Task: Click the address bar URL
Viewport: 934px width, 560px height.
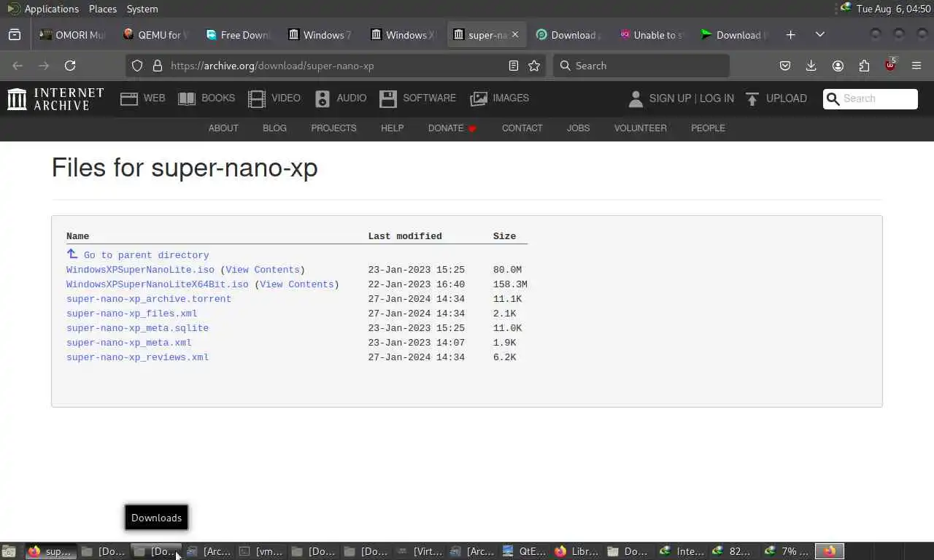Action: point(272,66)
